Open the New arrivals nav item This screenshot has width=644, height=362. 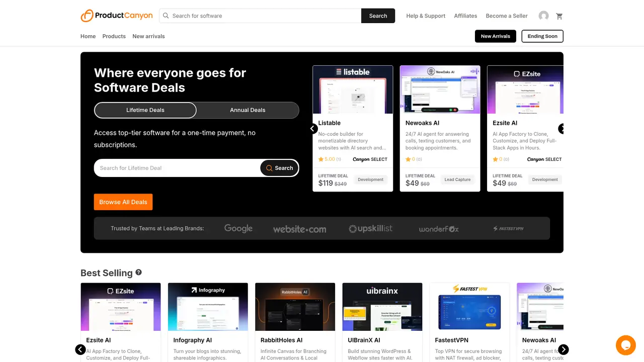(x=148, y=36)
